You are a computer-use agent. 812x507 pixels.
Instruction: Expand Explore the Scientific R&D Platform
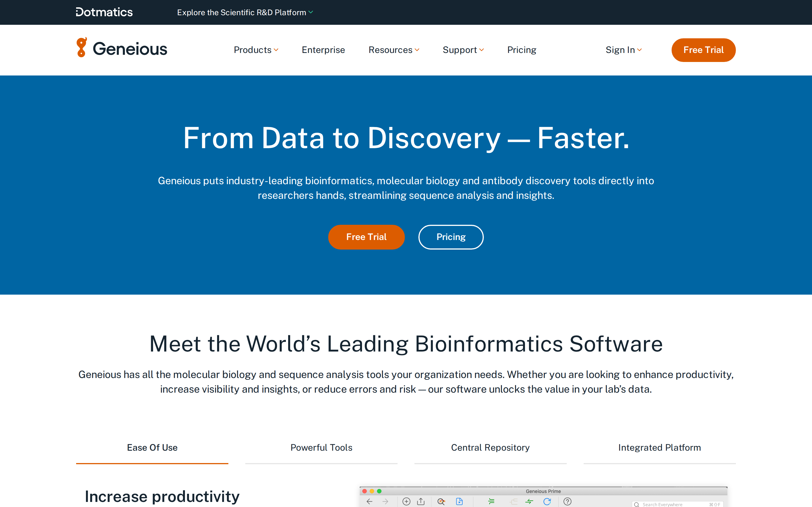245,12
